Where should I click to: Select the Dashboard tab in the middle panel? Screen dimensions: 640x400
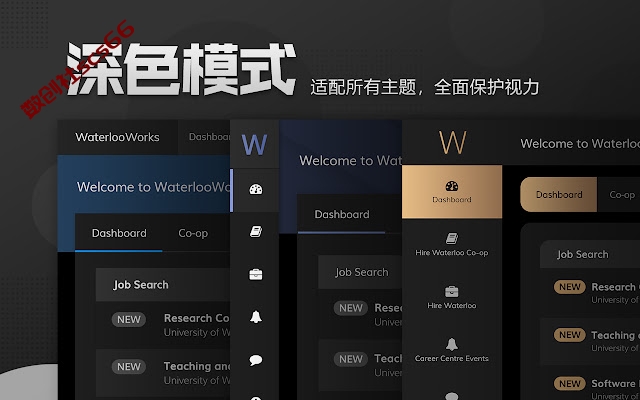coord(342,214)
